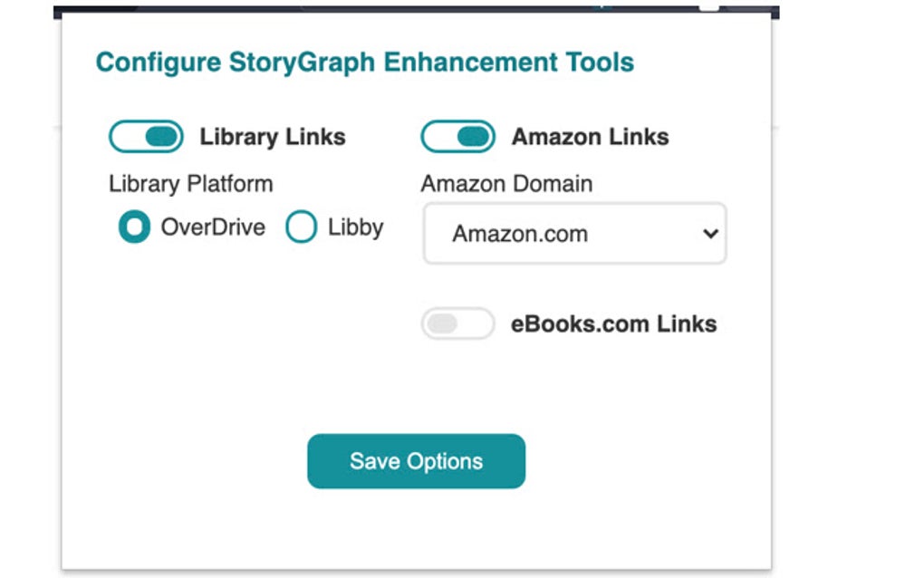Enable the eBooks.com Links switch
924x578 pixels.
pyautogui.click(x=457, y=324)
